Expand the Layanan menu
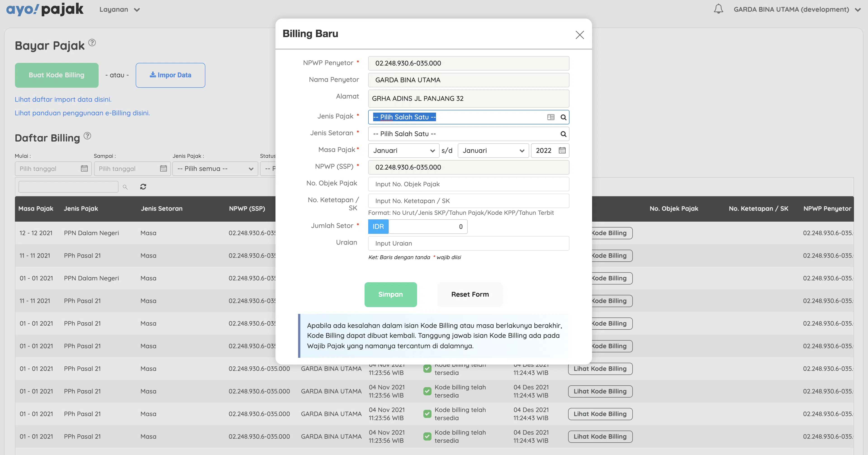 [x=120, y=9]
